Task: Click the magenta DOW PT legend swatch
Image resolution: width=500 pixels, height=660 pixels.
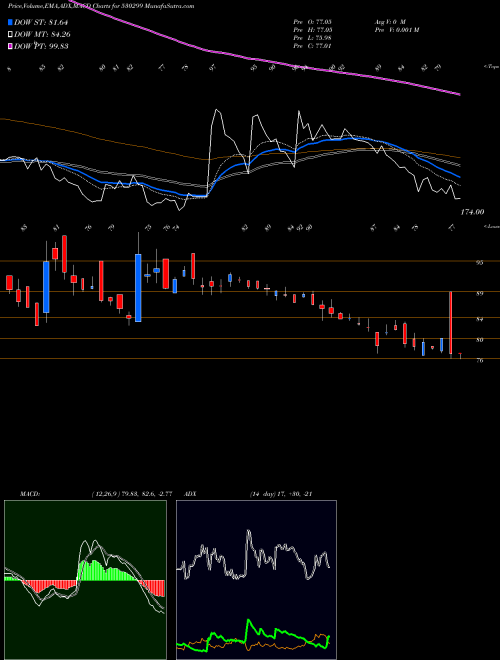Action: (11, 46)
